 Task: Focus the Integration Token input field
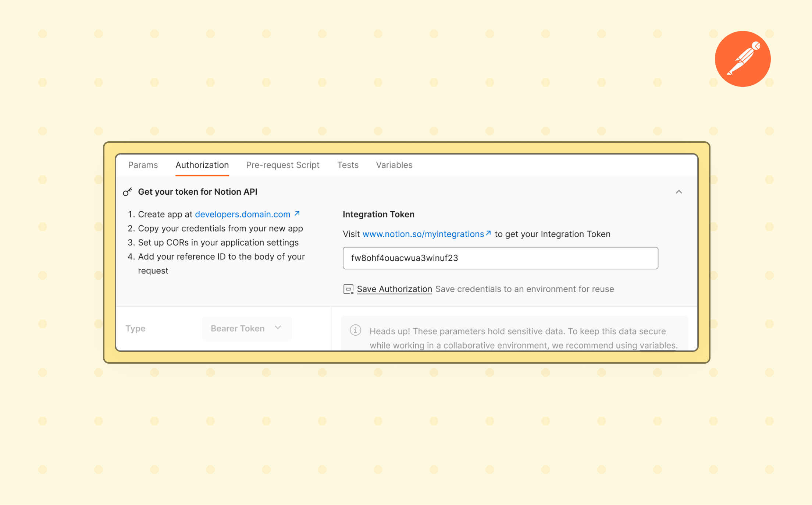coord(501,258)
